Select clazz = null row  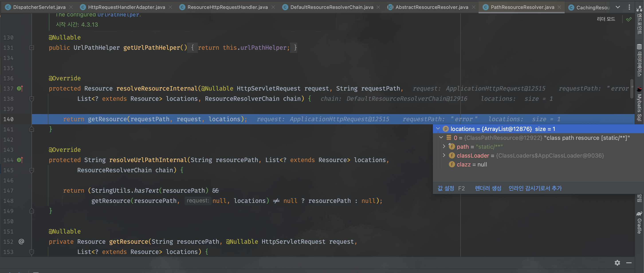[x=538, y=164]
